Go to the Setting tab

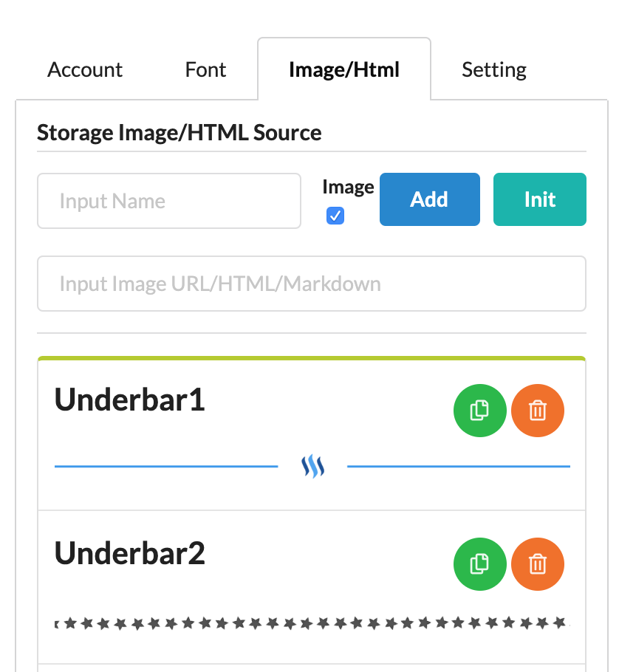pyautogui.click(x=494, y=70)
